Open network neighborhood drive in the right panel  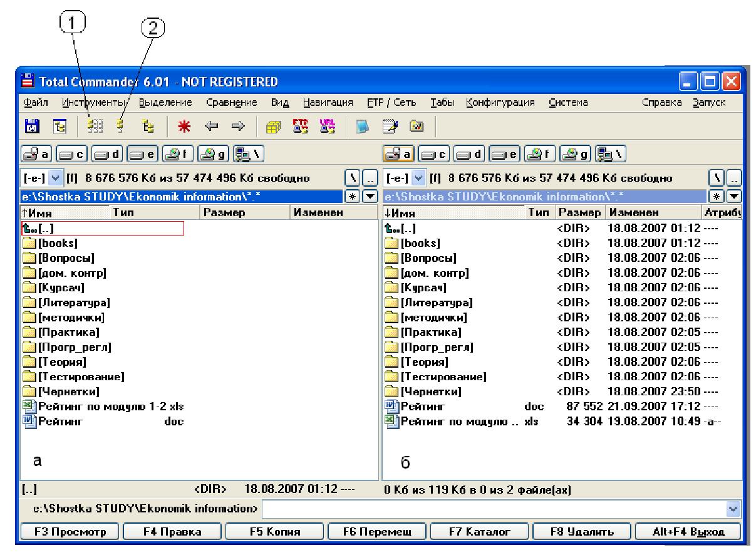(609, 153)
